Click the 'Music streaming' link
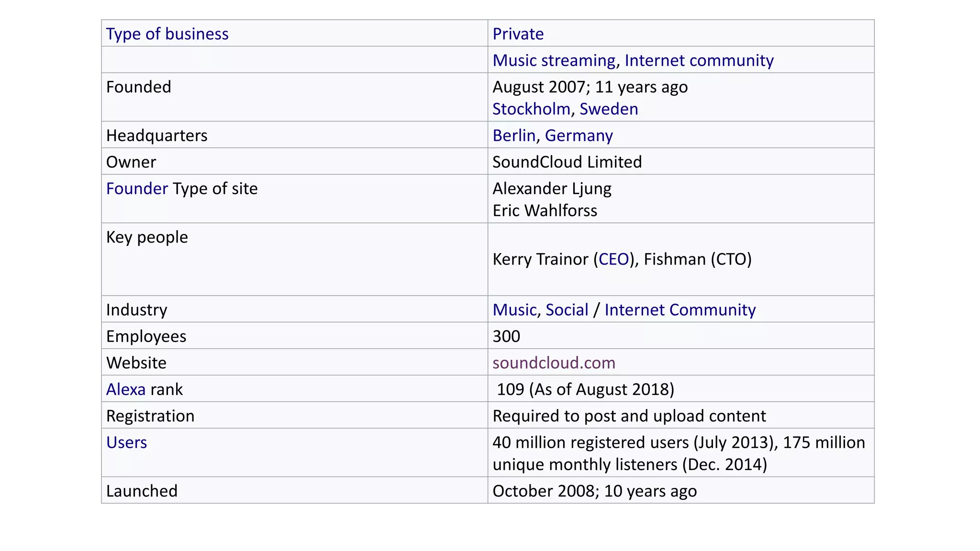980x551 pixels. coord(554,61)
